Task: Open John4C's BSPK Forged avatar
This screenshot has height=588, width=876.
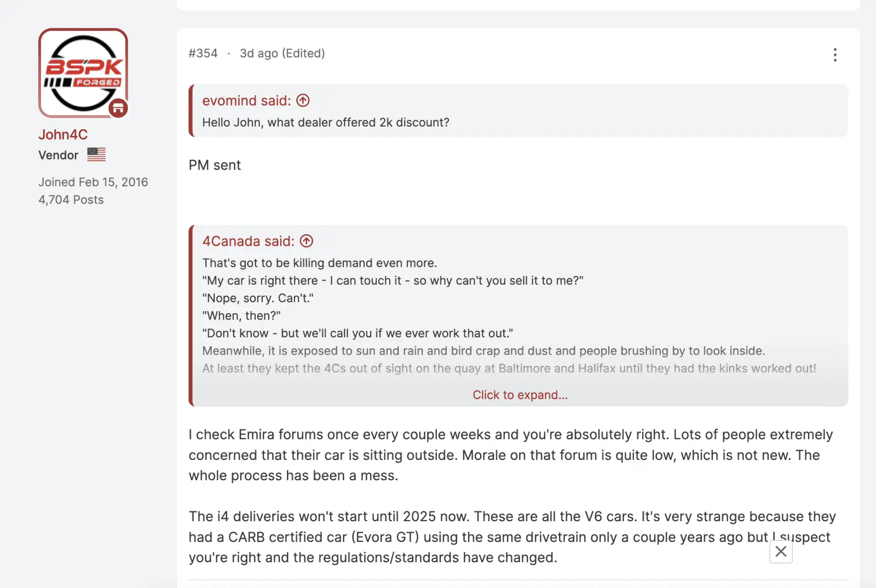Action: click(x=83, y=73)
